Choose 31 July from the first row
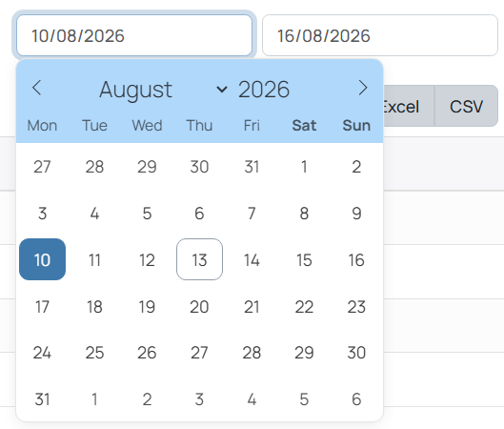Viewport: 504px width, 429px height. (x=252, y=167)
